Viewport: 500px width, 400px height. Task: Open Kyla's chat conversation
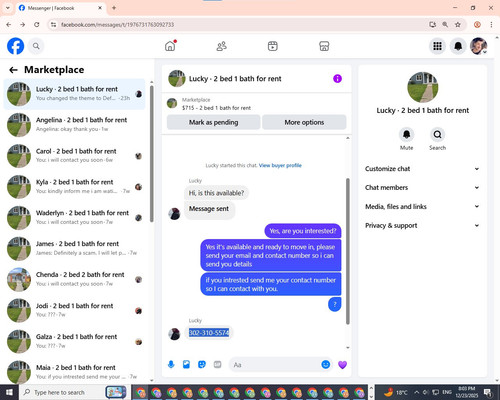pyautogui.click(x=74, y=187)
